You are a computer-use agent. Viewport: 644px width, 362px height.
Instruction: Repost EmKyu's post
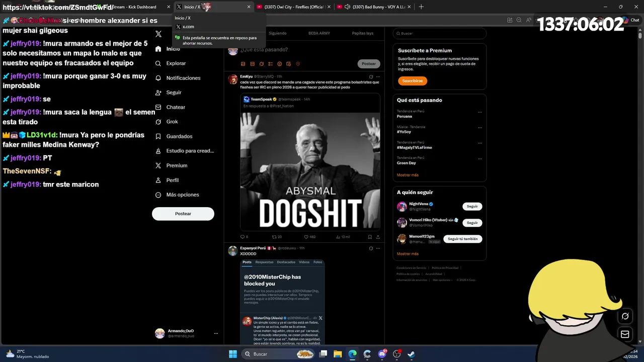click(x=277, y=237)
